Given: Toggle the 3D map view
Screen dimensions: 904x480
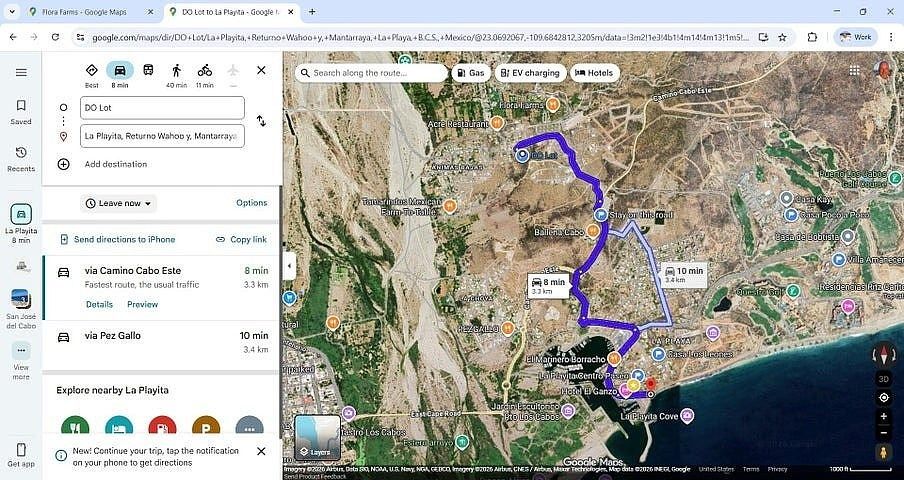Looking at the screenshot, I should [x=884, y=379].
